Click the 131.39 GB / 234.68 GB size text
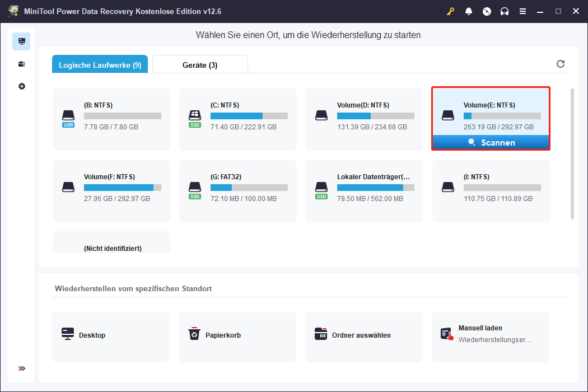The image size is (588, 392). [372, 127]
